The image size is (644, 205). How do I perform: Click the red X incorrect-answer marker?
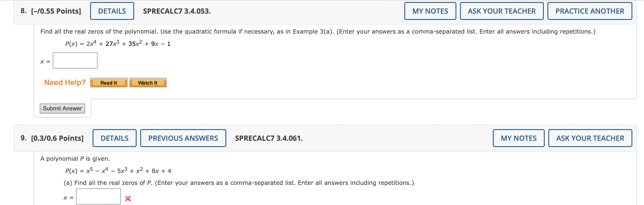[127, 198]
